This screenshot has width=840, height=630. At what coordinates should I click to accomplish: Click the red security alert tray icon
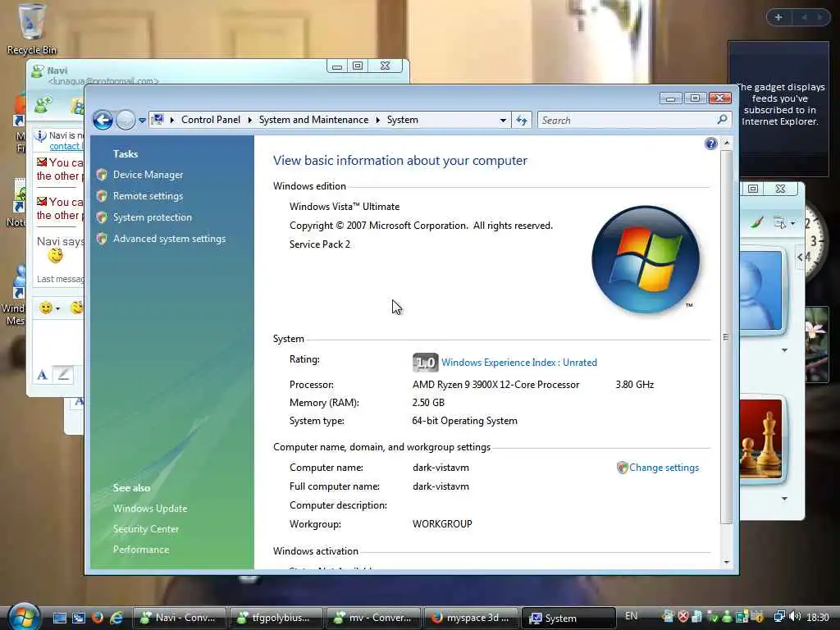pos(683,617)
